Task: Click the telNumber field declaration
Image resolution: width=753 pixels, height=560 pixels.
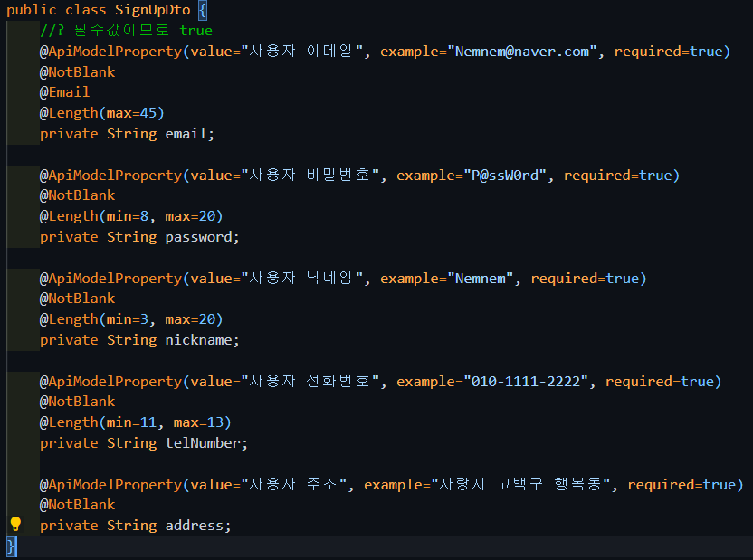Action: (x=144, y=443)
